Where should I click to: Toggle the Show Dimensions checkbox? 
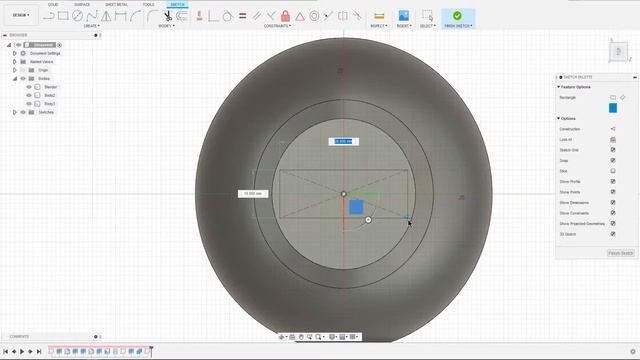[x=613, y=202]
